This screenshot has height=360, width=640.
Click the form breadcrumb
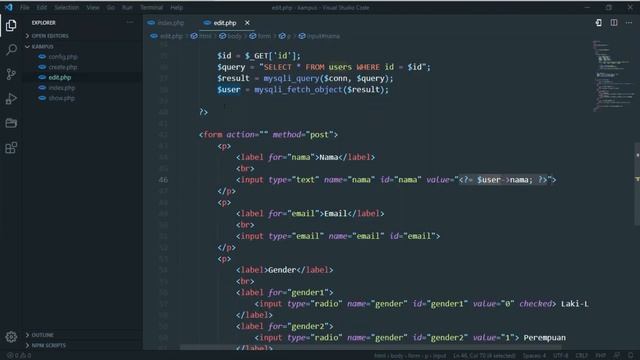[x=260, y=36]
